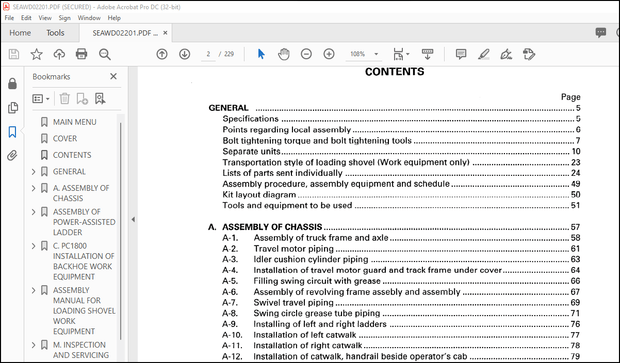Open the File menu
Image resolution: width=620 pixels, height=363 pixels.
point(9,18)
